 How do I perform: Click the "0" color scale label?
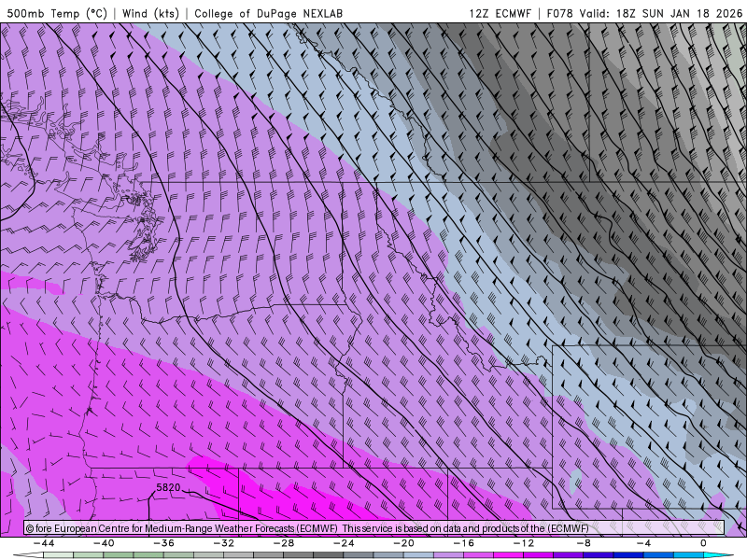[703, 543]
